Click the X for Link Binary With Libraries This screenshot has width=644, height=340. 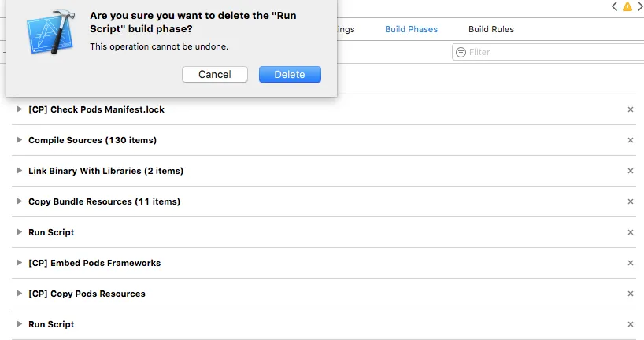coord(630,171)
